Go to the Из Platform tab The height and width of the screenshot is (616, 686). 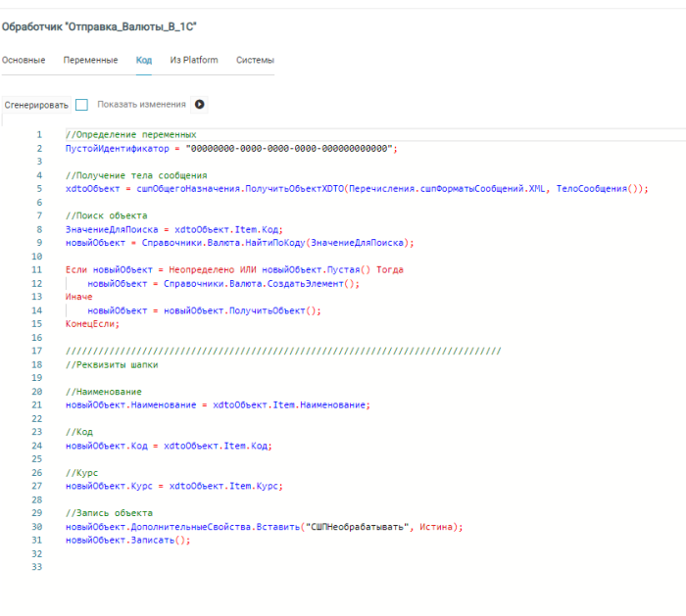point(194,60)
